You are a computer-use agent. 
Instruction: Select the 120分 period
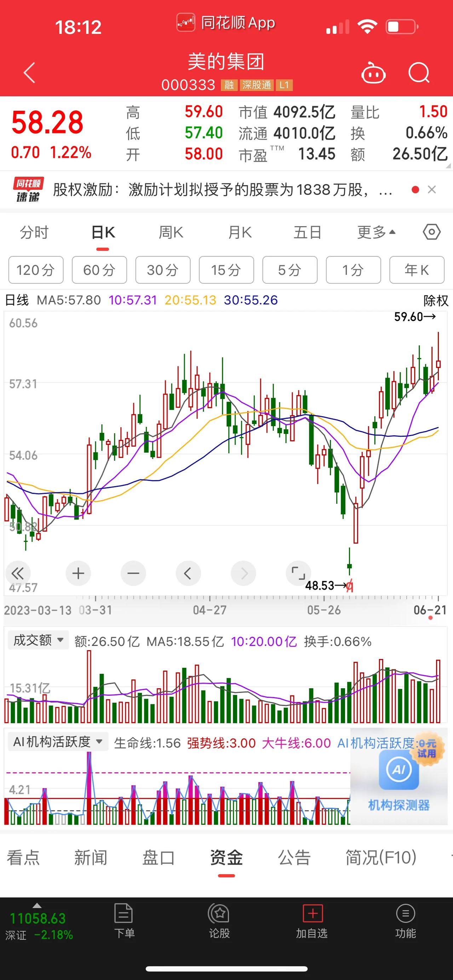36,270
